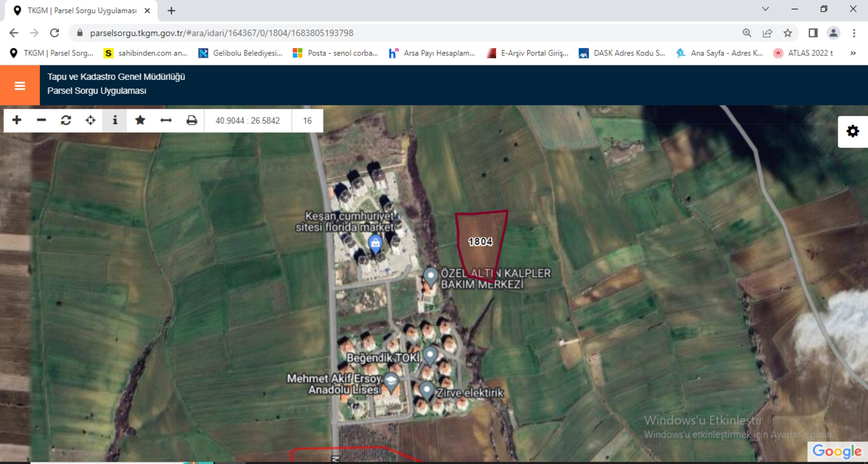Click the map refresh arrows icon

pyautogui.click(x=66, y=120)
